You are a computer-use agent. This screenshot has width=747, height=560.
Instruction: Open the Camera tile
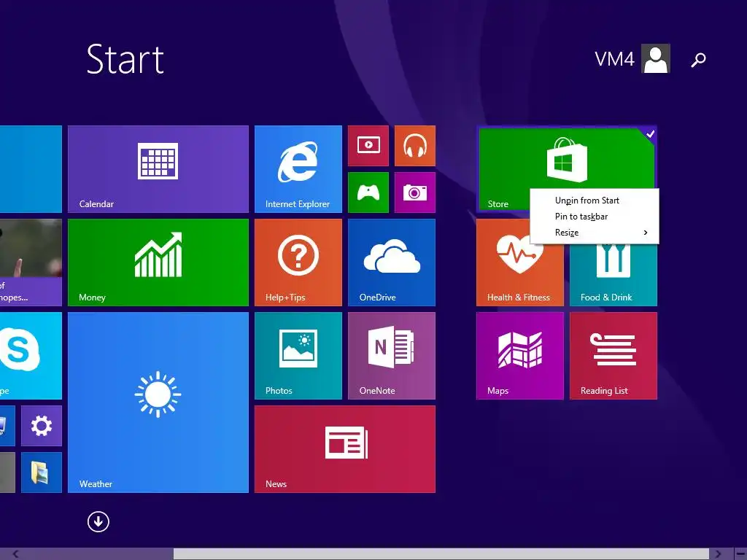[415, 192]
